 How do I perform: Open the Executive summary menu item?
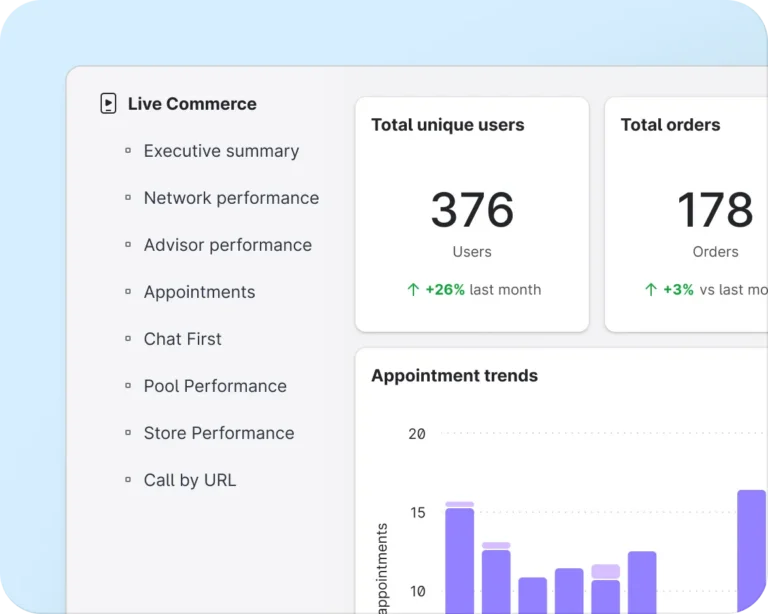pos(221,151)
